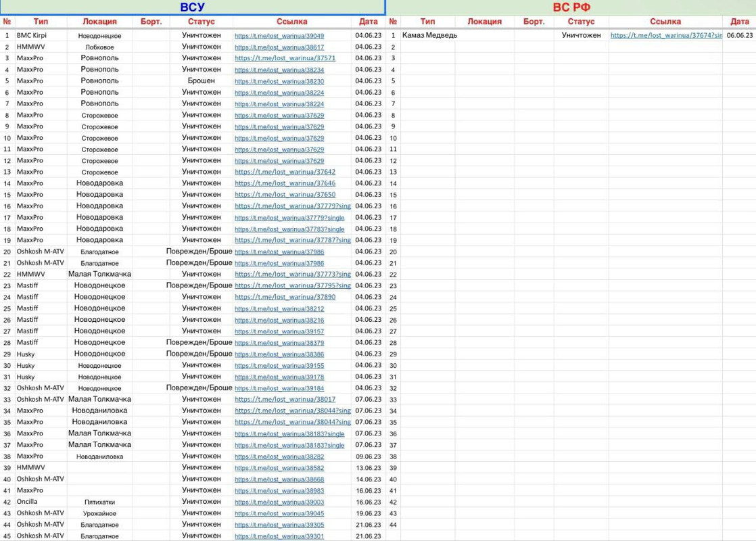756x541 pixels.
Task: Select the ВСУ table title
Action: 192,7
